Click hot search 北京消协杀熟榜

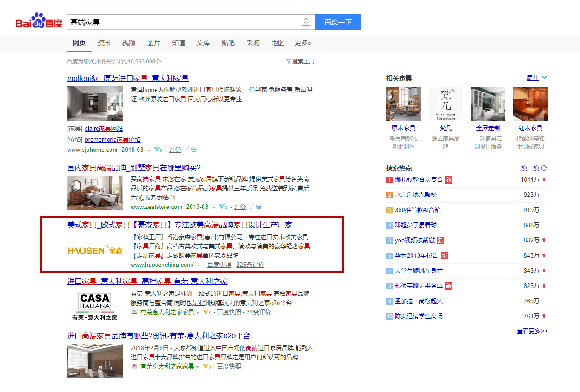pyautogui.click(x=416, y=195)
